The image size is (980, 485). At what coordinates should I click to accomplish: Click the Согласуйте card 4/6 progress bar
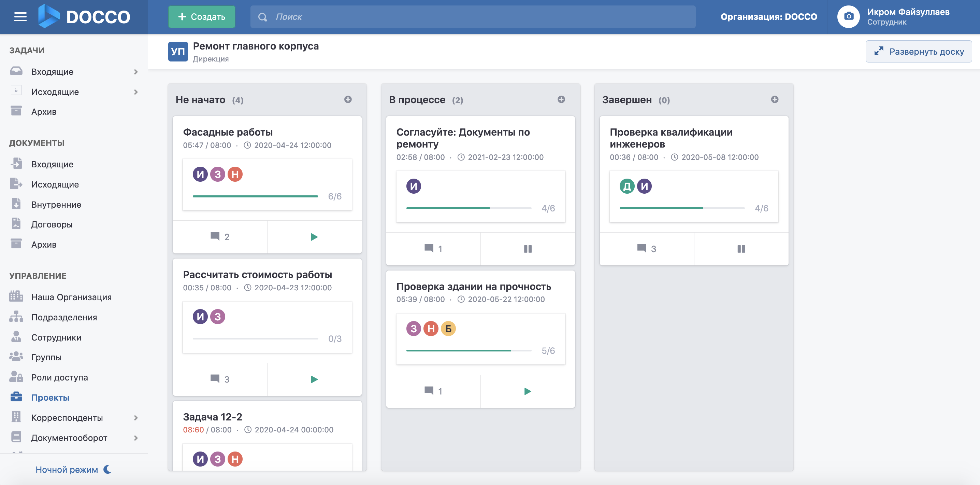pyautogui.click(x=469, y=208)
